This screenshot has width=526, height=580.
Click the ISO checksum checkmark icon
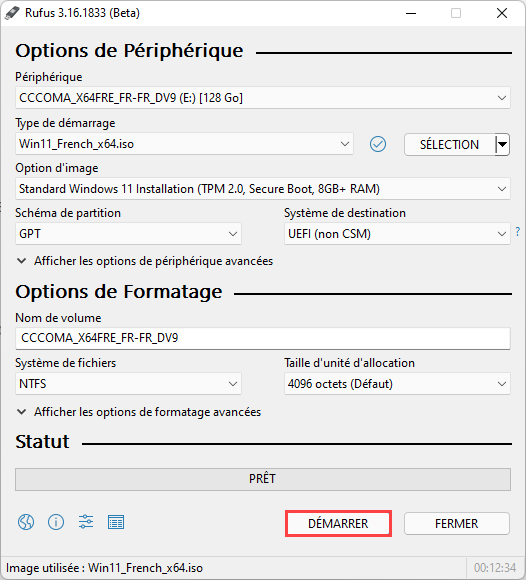pos(378,144)
